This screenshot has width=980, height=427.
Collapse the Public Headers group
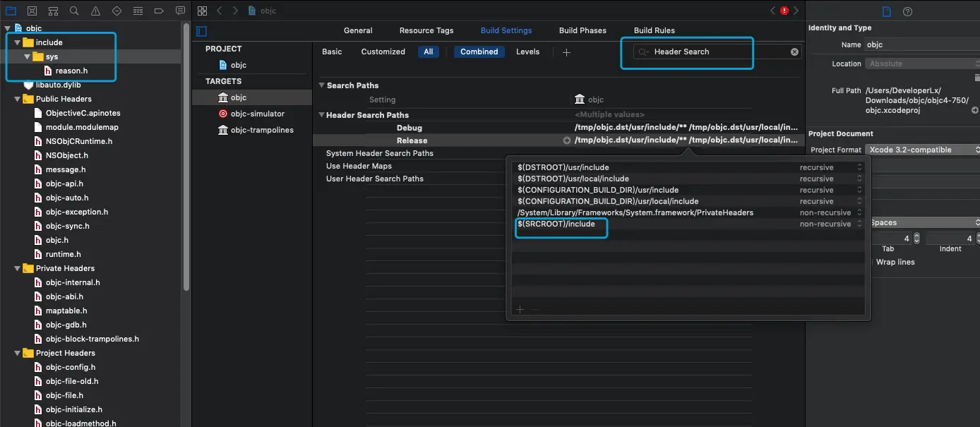click(x=18, y=99)
